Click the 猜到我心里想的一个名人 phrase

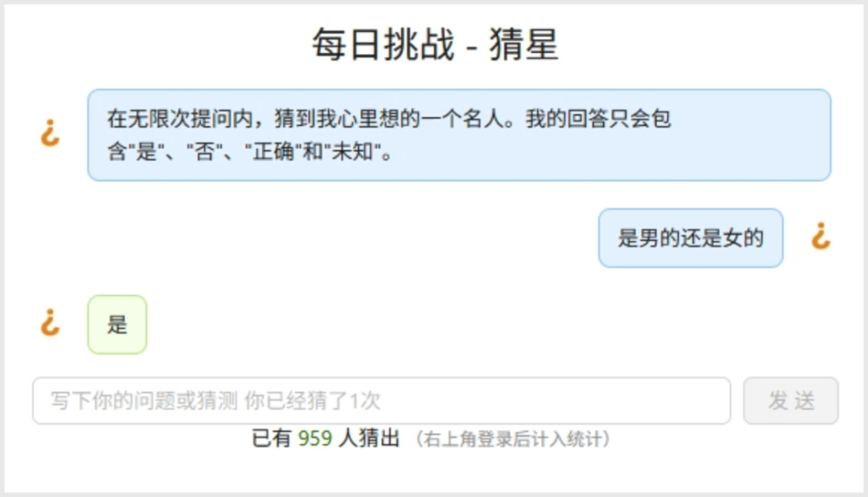[389, 119]
